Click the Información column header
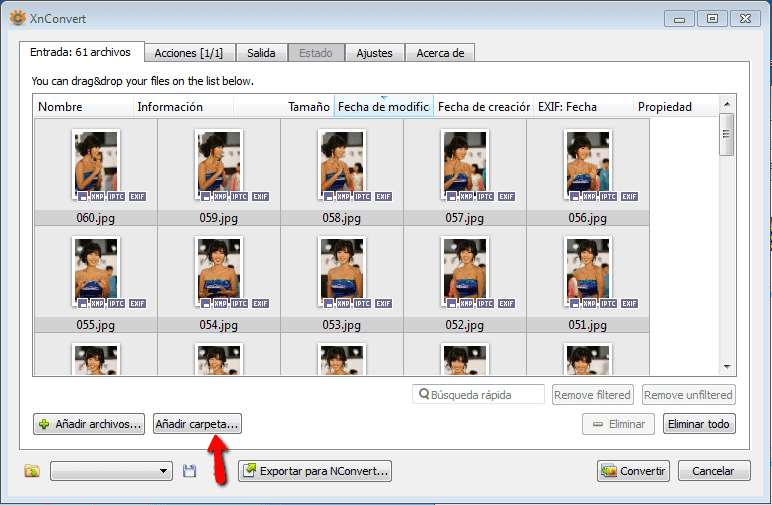The image size is (772, 505). [183, 106]
